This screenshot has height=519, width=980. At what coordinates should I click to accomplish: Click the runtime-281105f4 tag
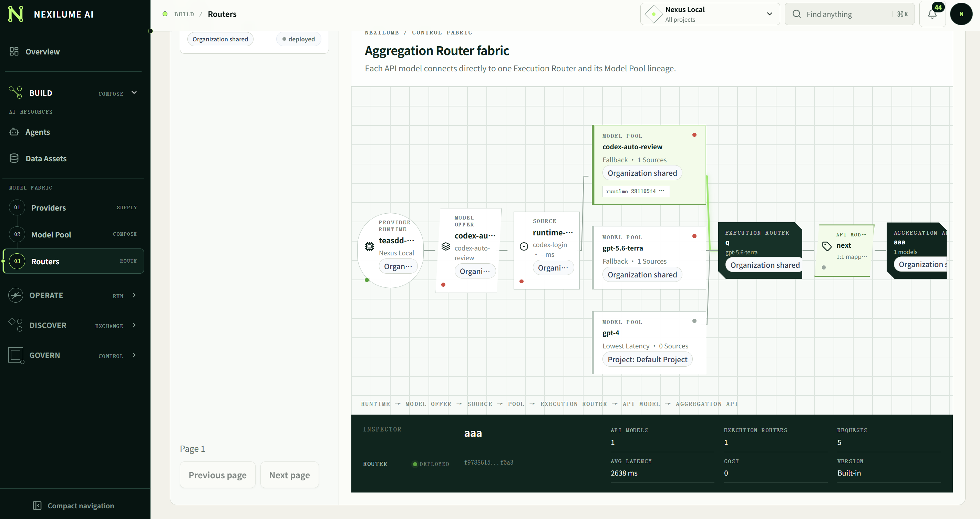(636, 191)
